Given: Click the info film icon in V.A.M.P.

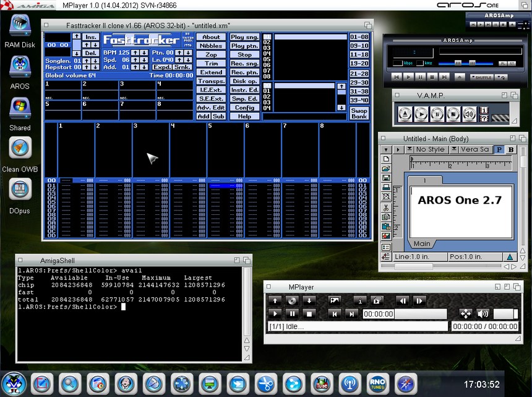Looking at the screenshot, I should tap(484, 110).
